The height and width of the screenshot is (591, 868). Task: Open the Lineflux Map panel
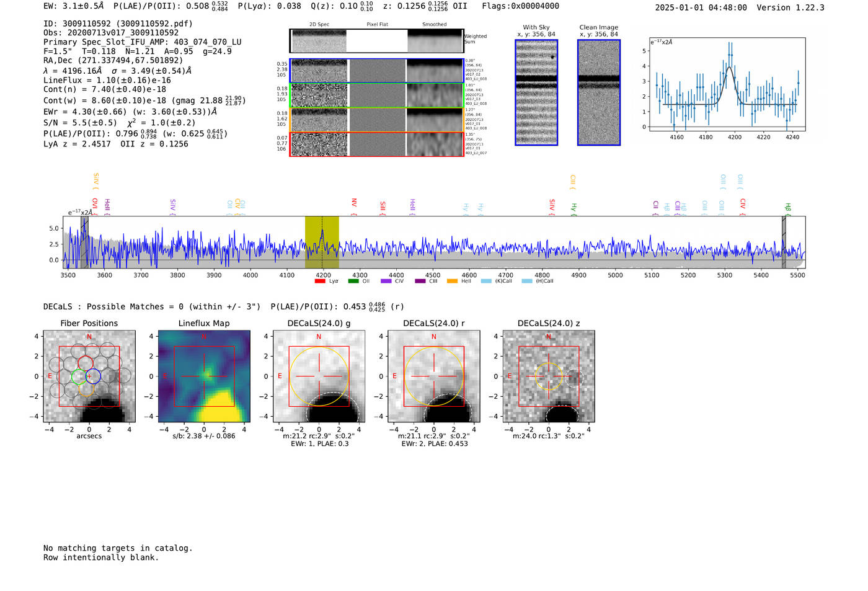click(x=204, y=376)
